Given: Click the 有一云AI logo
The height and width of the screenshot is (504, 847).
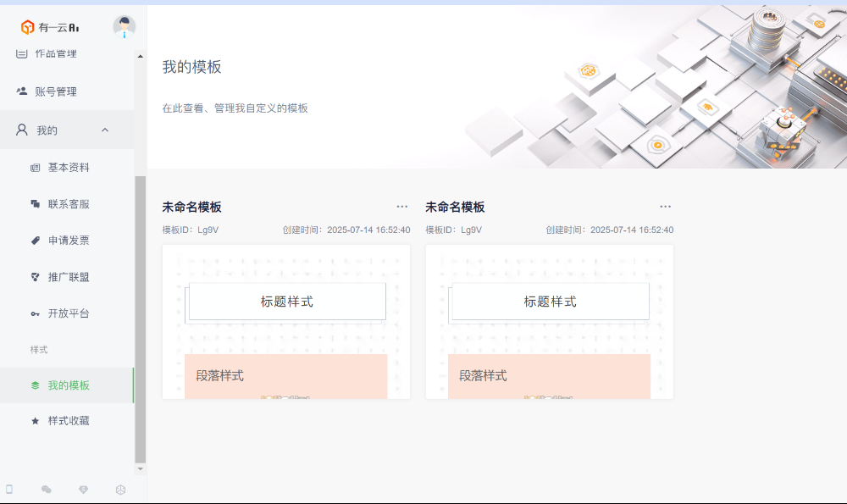Looking at the screenshot, I should 50,27.
